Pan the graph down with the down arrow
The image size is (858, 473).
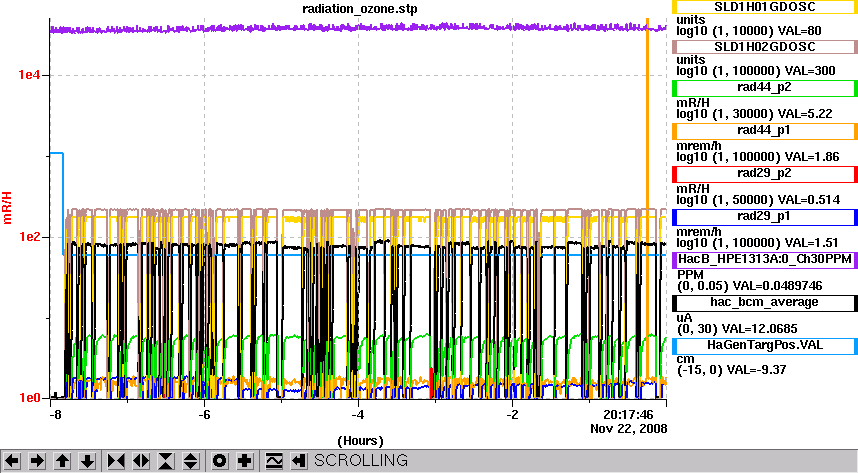point(88,461)
